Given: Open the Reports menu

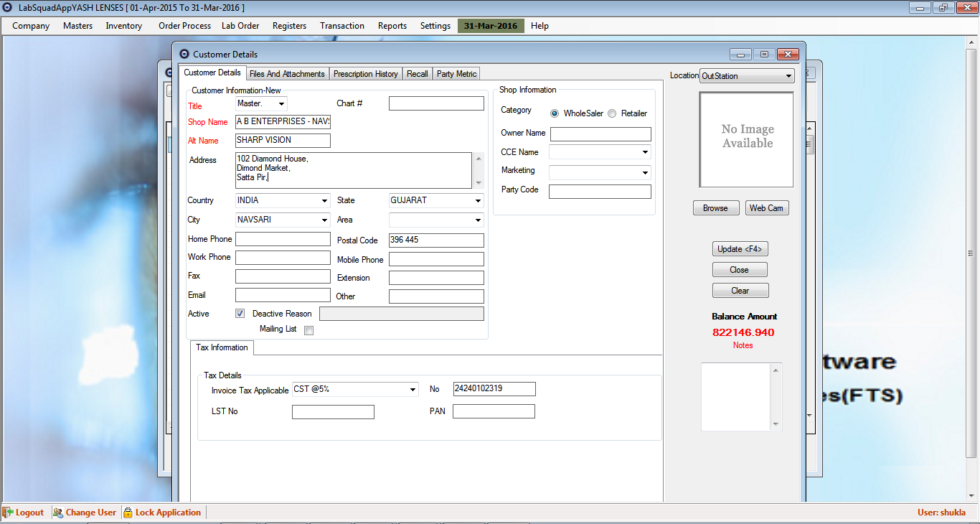Looking at the screenshot, I should pyautogui.click(x=392, y=26).
